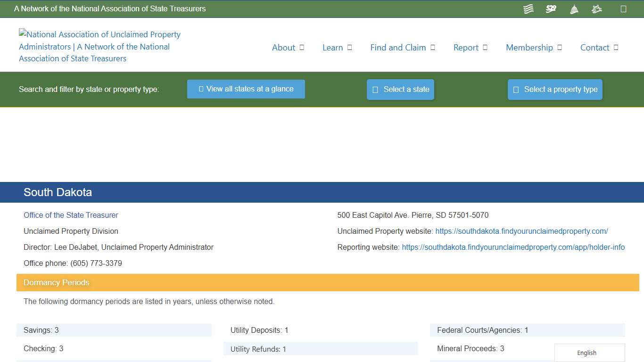The height and width of the screenshot is (362, 644).
Task: Visit the South Dakota unclaimed property website link
Action: point(521,231)
